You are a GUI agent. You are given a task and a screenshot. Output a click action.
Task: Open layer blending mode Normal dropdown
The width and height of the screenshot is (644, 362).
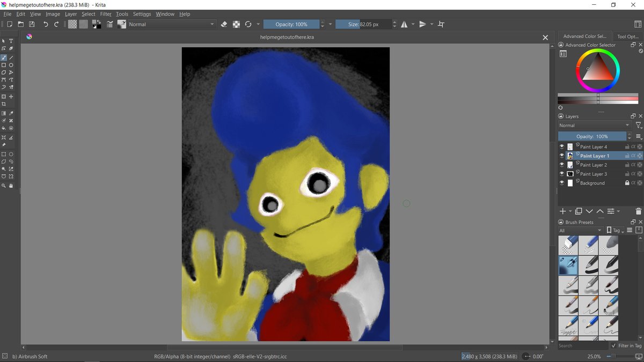(595, 125)
